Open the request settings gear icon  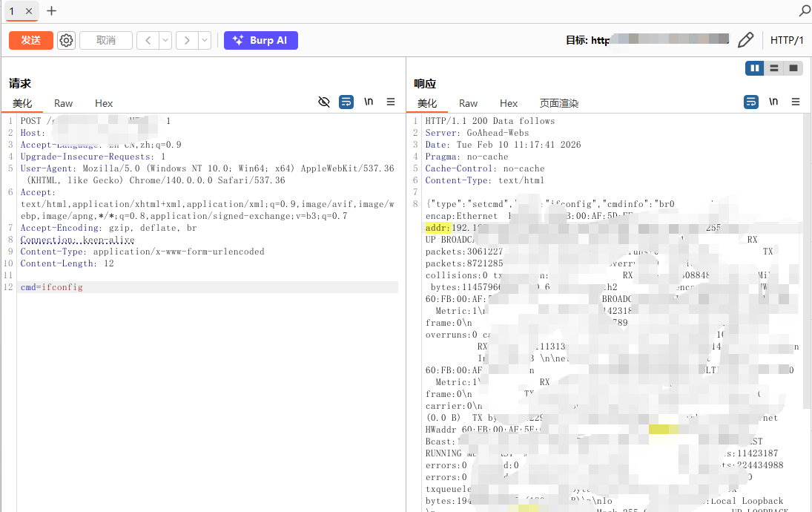[67, 40]
